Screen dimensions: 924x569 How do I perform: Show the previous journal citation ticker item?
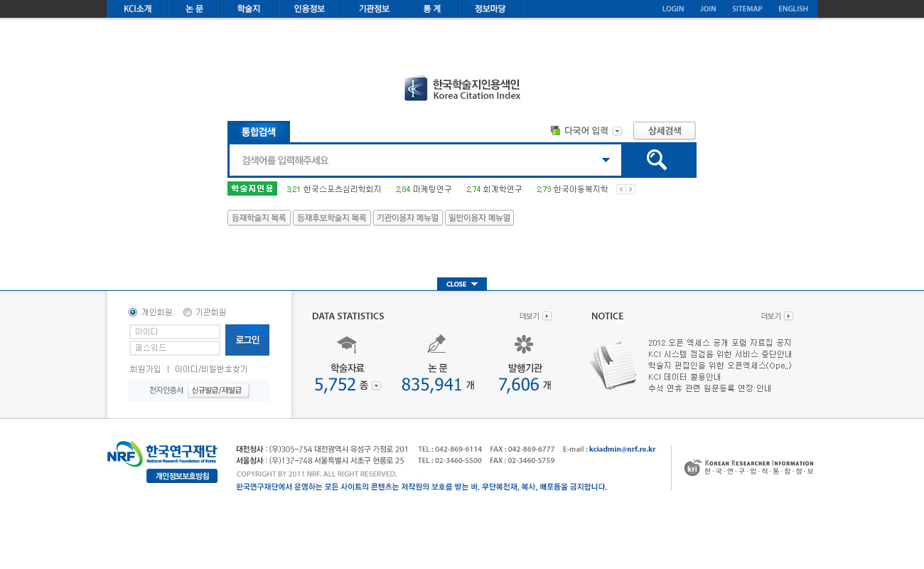621,189
